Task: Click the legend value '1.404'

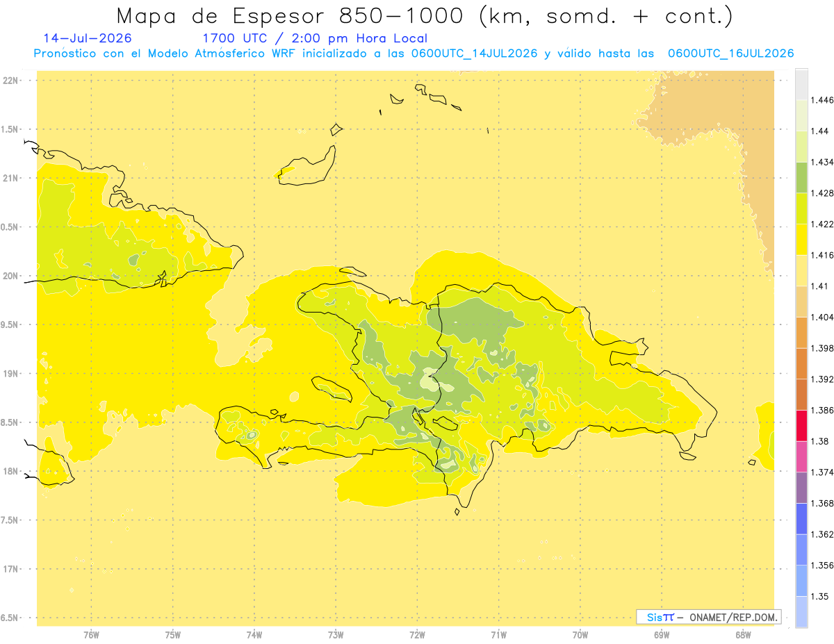Action: tap(823, 317)
